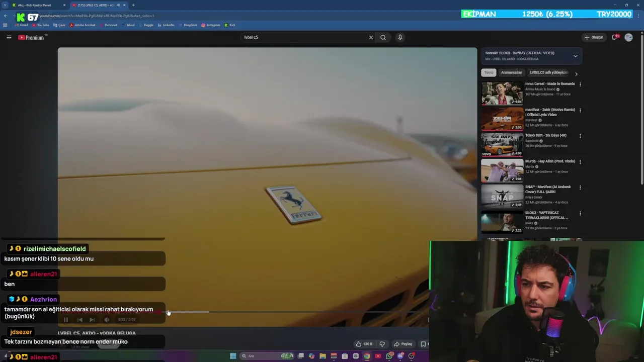Like the video (120 B)
This screenshot has height=362, width=644.
point(364,344)
